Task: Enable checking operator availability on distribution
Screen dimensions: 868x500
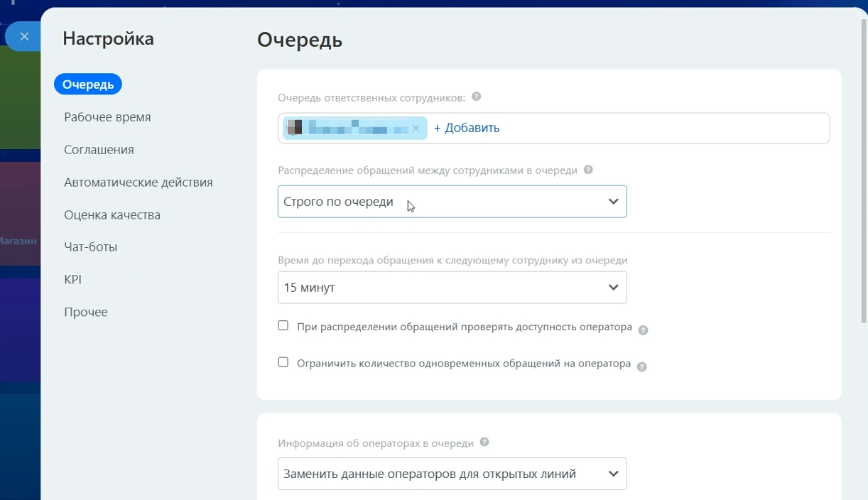Action: tap(283, 326)
